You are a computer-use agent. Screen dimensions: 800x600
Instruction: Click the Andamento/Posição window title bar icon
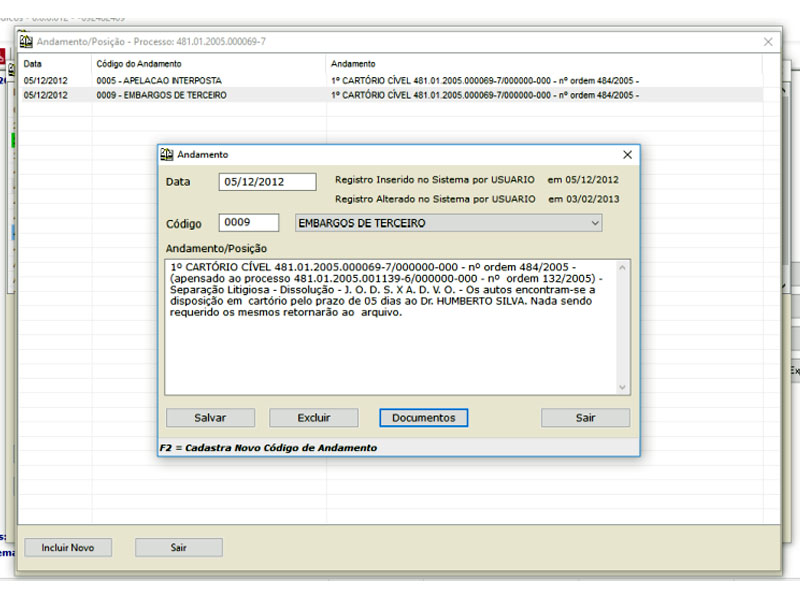coord(27,41)
